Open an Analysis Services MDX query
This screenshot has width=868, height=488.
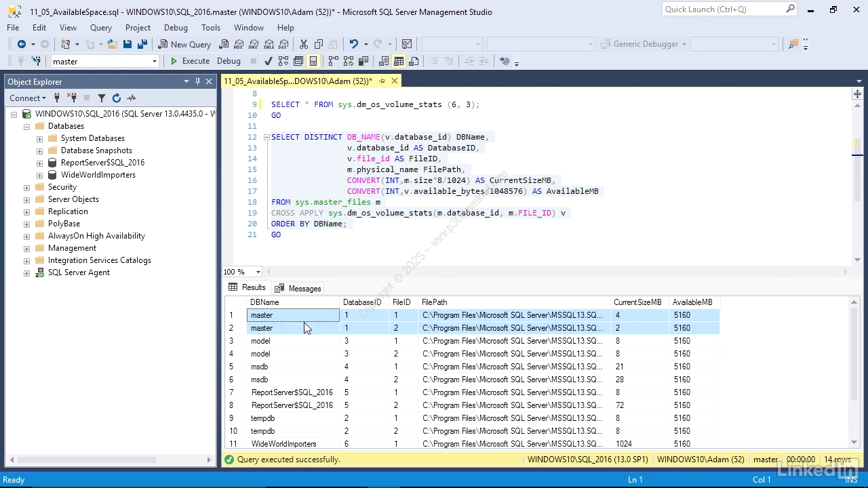click(x=239, y=44)
